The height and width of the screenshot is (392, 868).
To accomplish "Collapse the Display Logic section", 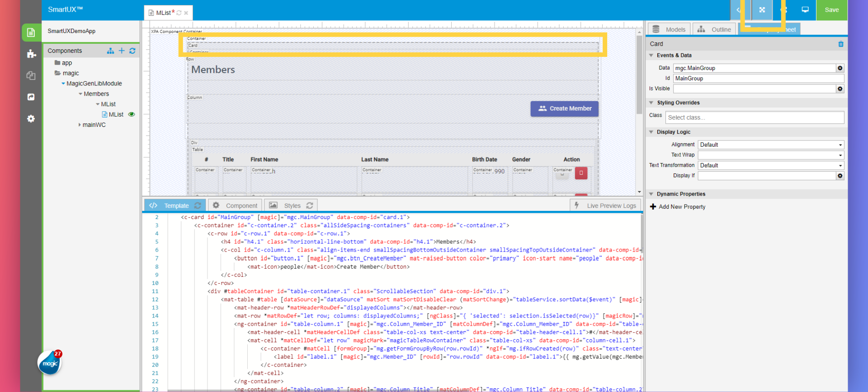I will pos(651,132).
